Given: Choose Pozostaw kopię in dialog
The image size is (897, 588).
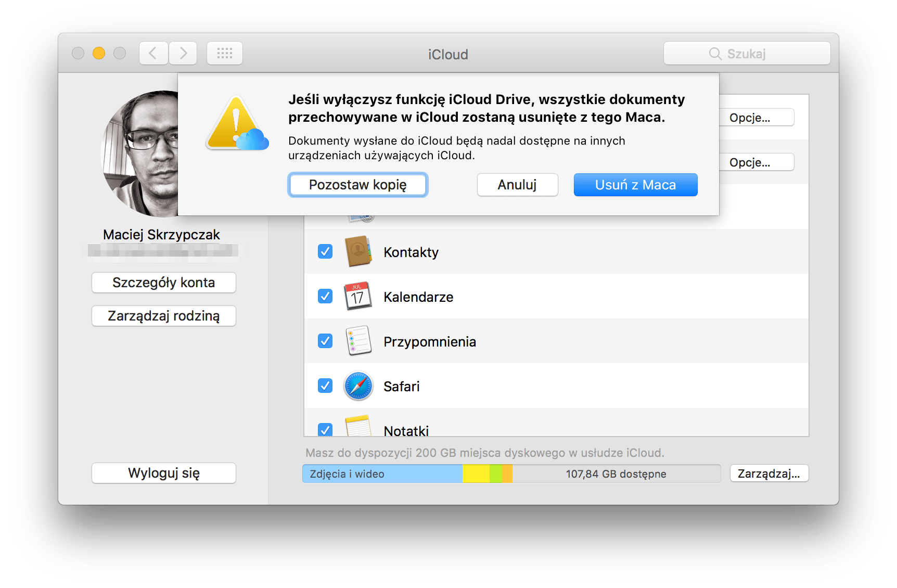Looking at the screenshot, I should point(358,185).
